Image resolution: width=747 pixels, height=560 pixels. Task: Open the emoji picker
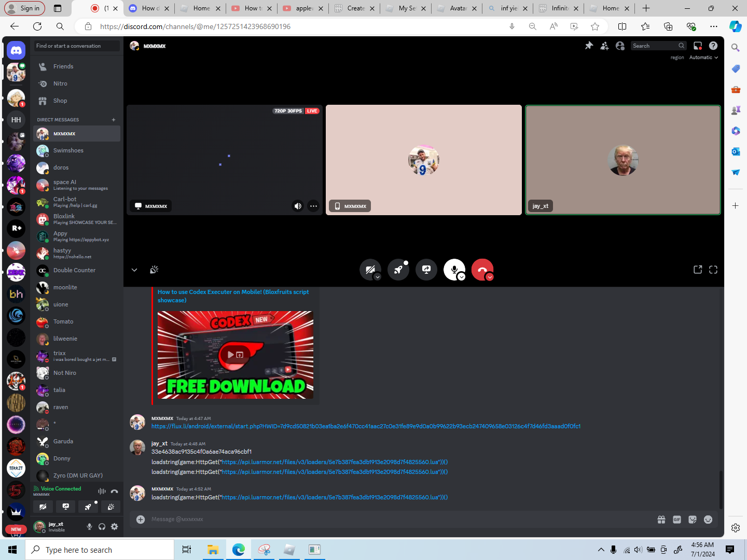pyautogui.click(x=708, y=519)
